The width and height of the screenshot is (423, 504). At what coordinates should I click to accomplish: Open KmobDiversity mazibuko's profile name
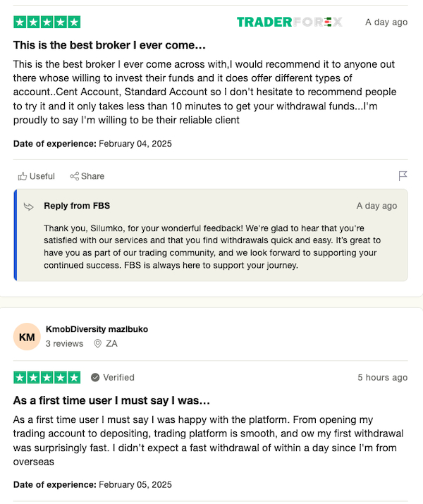click(x=97, y=329)
